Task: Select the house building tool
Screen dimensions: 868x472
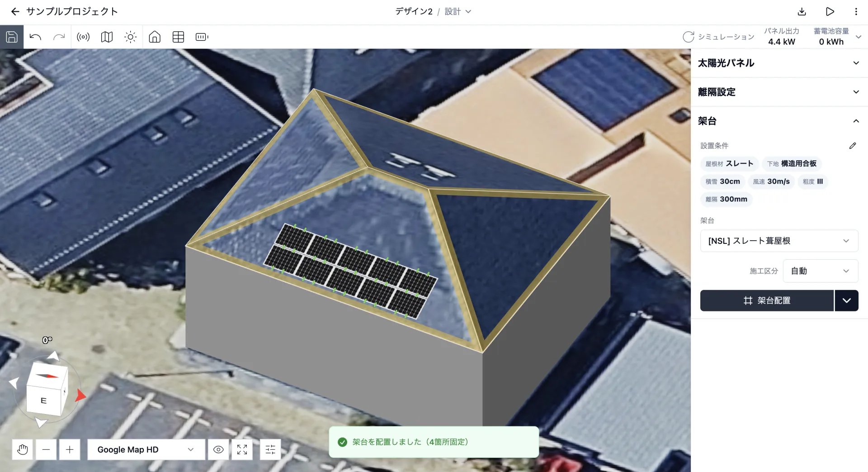Action: coord(155,37)
